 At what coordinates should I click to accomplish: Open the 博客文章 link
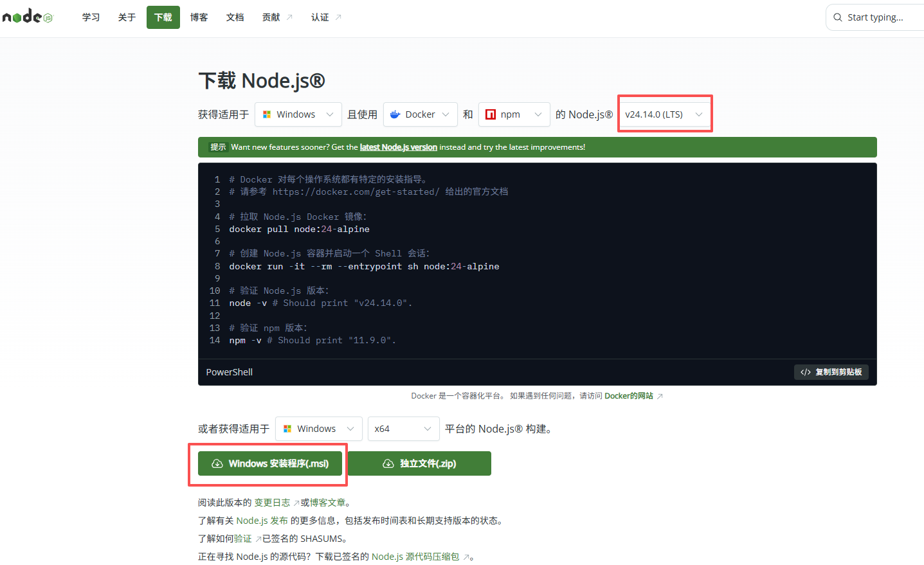pyautogui.click(x=327, y=503)
